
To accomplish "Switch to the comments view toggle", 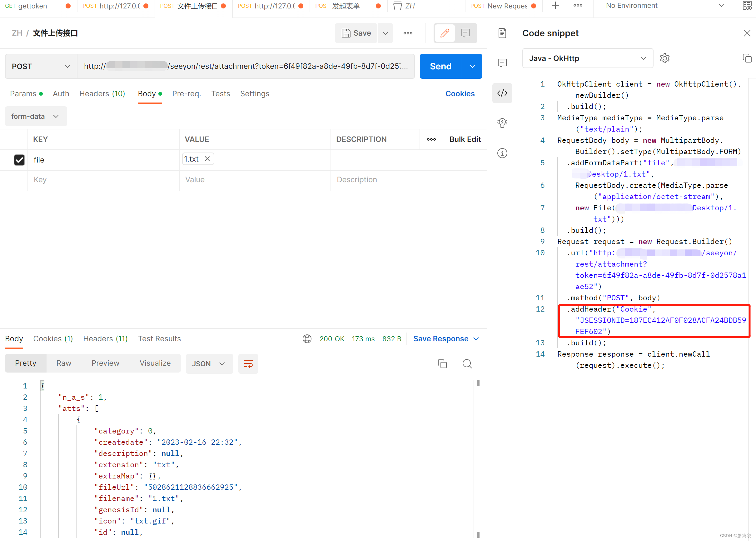I will (465, 33).
